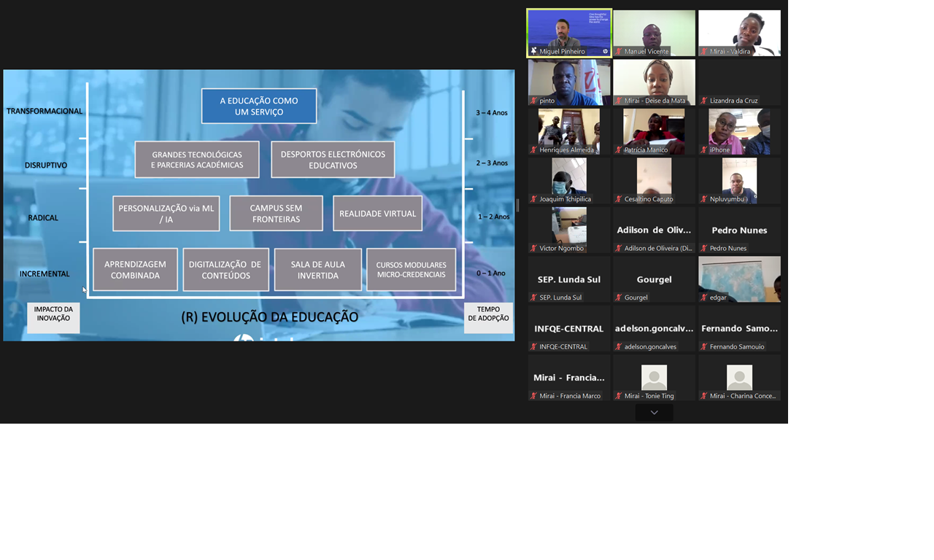Select the Pedro Nunes participant tile

click(739, 230)
